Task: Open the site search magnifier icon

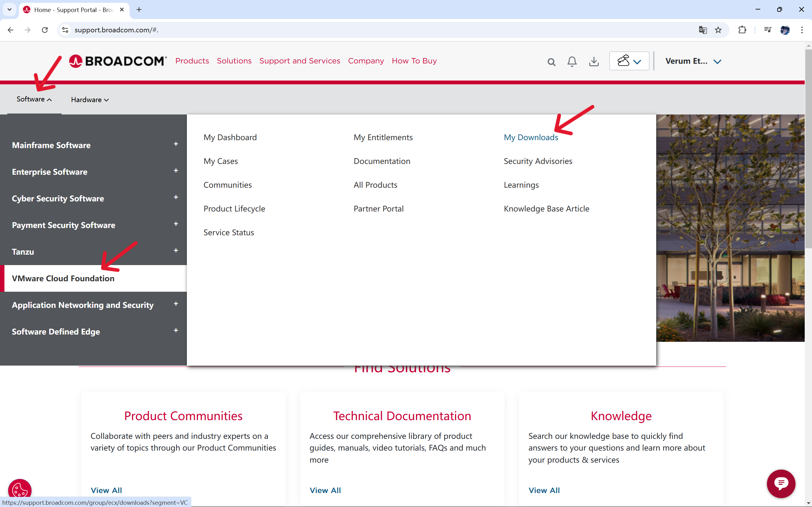Action: pyautogui.click(x=551, y=62)
